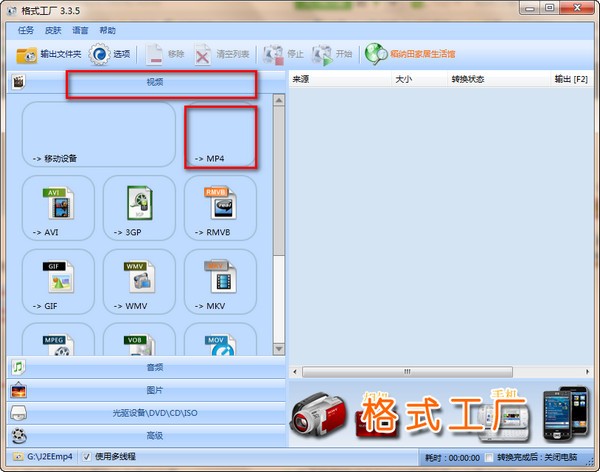The image size is (600, 472).
Task: Choose the WMV video format icon
Action: point(139,277)
